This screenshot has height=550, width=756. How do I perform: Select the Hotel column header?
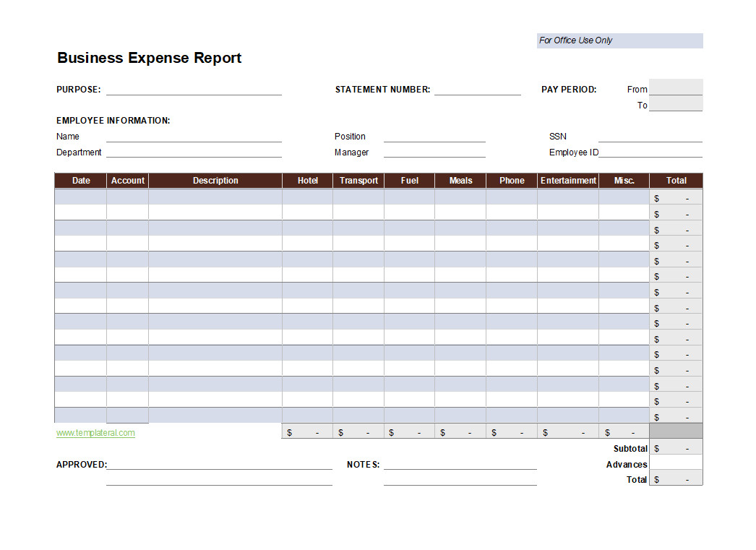308,181
